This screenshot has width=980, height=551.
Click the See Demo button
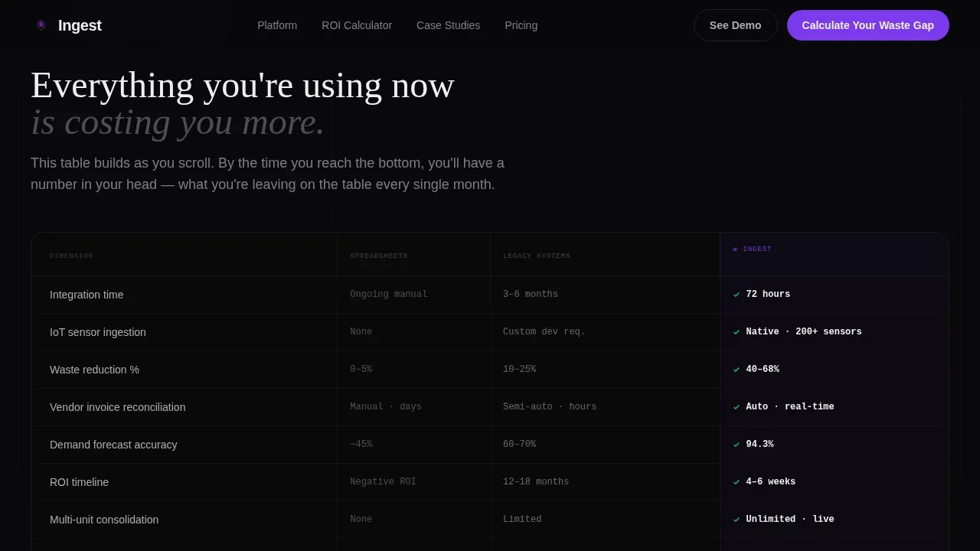(x=735, y=25)
